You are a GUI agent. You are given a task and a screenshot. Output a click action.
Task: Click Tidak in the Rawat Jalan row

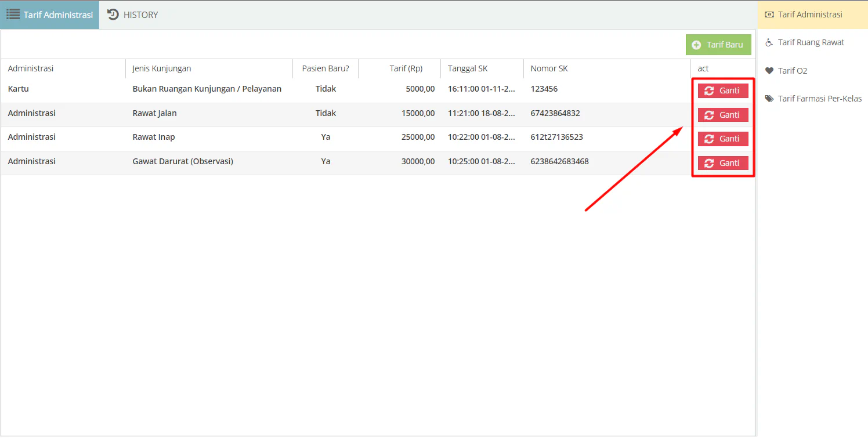tap(325, 113)
